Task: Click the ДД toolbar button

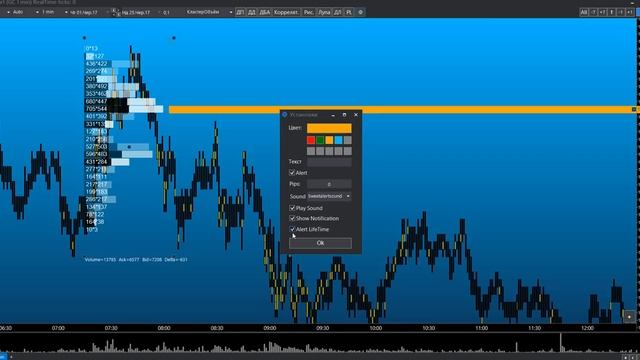Action: [x=252, y=12]
